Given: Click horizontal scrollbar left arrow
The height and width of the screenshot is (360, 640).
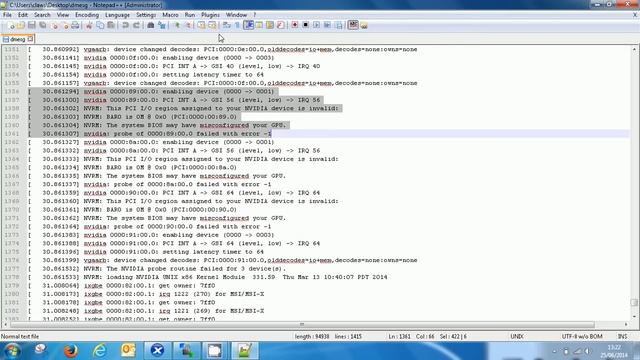Looking at the screenshot, I should [5, 324].
